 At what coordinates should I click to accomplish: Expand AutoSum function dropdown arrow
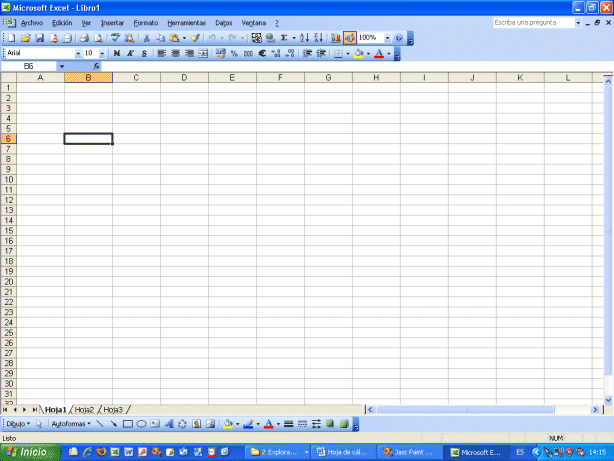[294, 38]
